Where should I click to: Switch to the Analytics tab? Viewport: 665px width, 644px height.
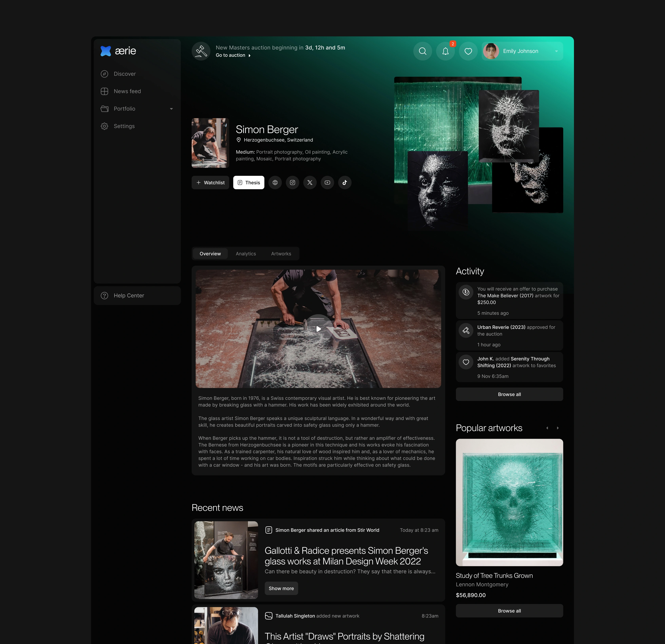pos(246,254)
